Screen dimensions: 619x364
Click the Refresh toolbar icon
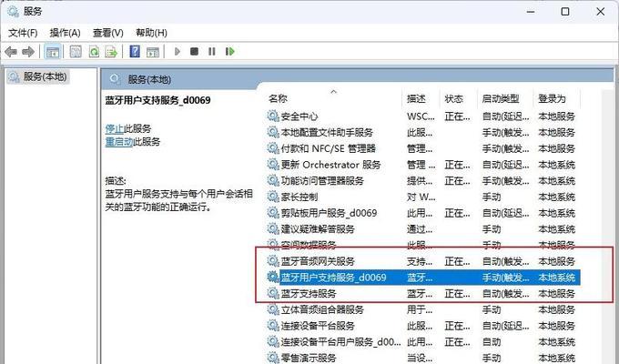[94, 52]
